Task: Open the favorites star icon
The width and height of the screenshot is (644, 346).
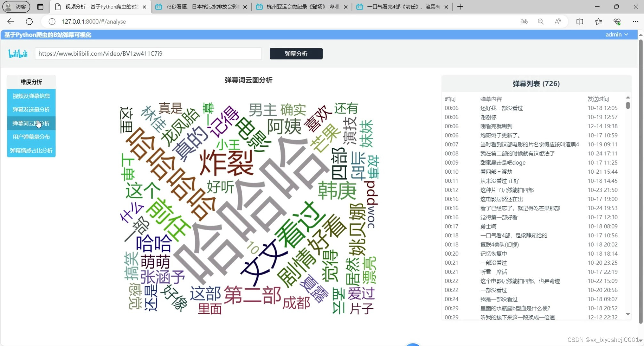Action: tap(598, 21)
